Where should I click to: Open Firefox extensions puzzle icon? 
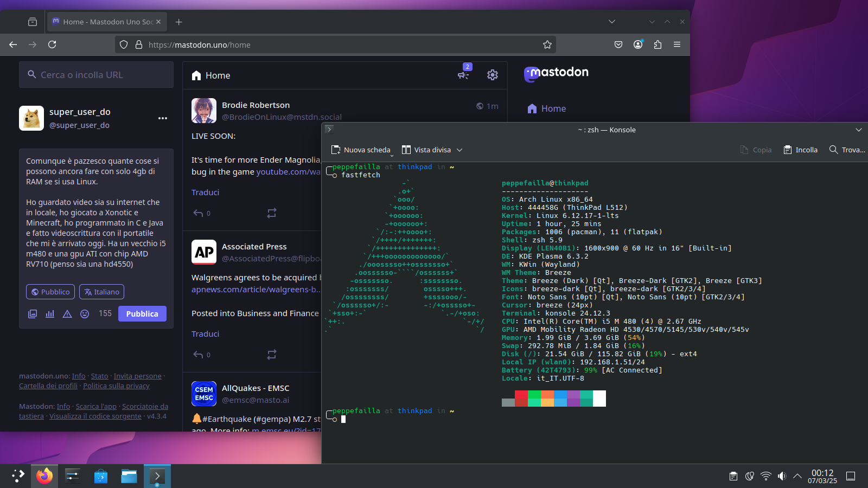[x=658, y=44]
